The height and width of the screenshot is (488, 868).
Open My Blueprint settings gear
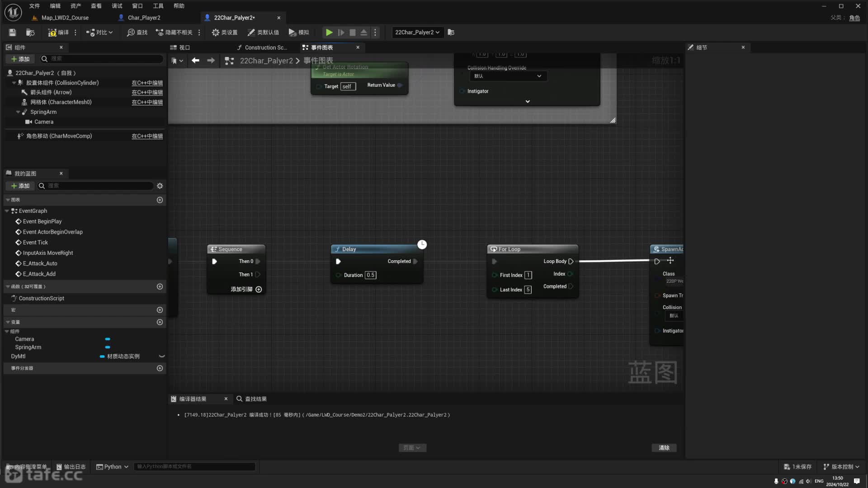pyautogui.click(x=160, y=186)
